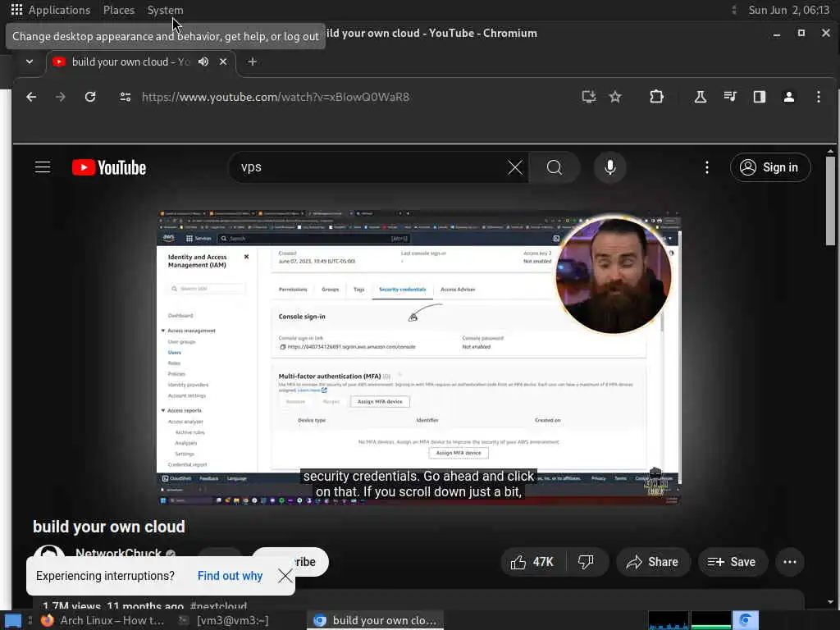Image resolution: width=840 pixels, height=630 pixels.
Task: Run search with magnifier button
Action: pos(555,167)
